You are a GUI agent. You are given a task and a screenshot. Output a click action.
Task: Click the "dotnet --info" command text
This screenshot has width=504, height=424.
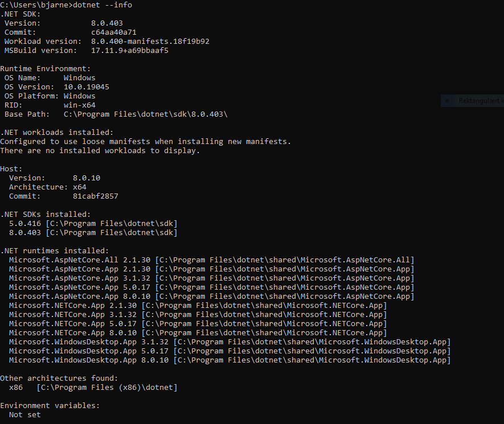(103, 5)
